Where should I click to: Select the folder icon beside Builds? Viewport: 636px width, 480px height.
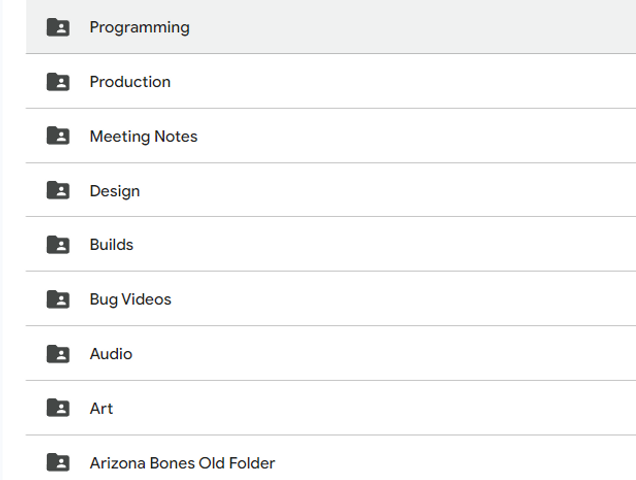click(x=58, y=245)
